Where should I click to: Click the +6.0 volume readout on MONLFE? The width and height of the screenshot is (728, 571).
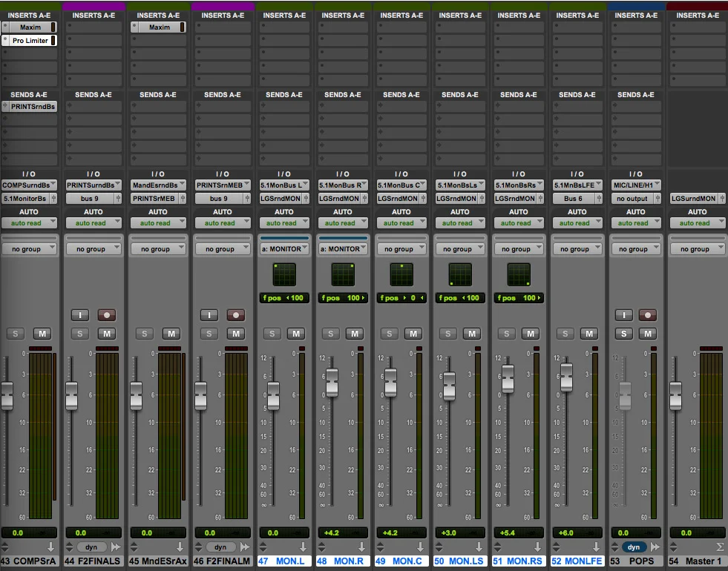pos(577,533)
